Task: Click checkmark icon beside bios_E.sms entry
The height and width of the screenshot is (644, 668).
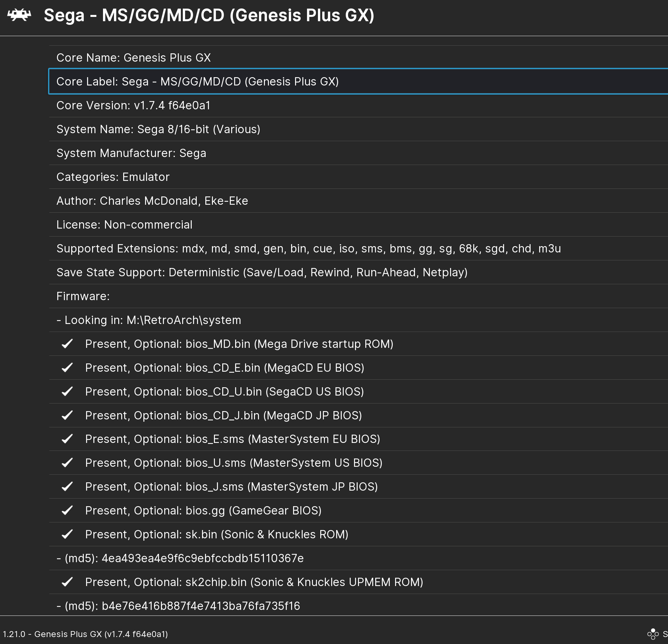Action: pyautogui.click(x=67, y=439)
